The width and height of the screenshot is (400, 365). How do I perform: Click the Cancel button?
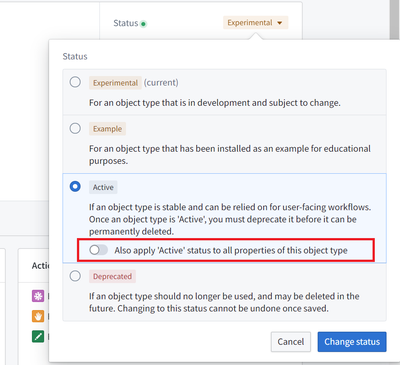coord(291,342)
